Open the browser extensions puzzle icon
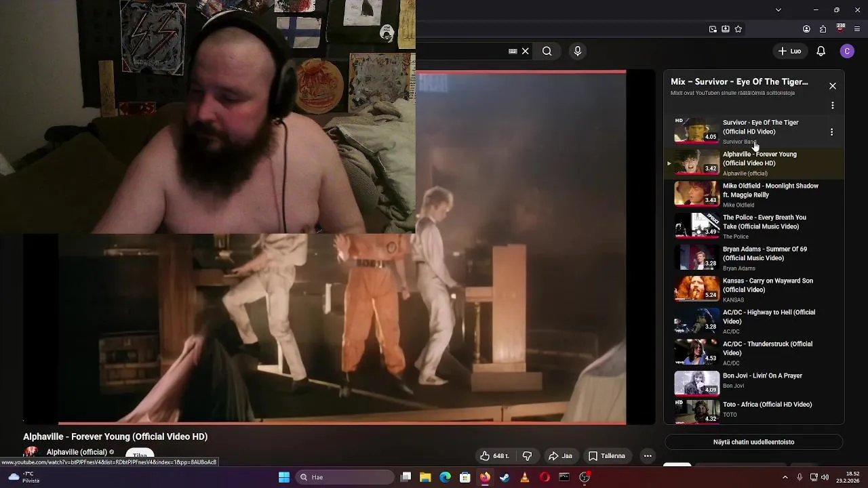This screenshot has height=488, width=868. (823, 29)
